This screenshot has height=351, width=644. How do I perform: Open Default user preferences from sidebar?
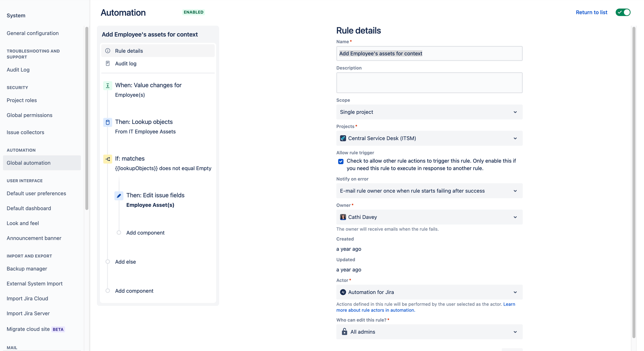click(x=36, y=193)
